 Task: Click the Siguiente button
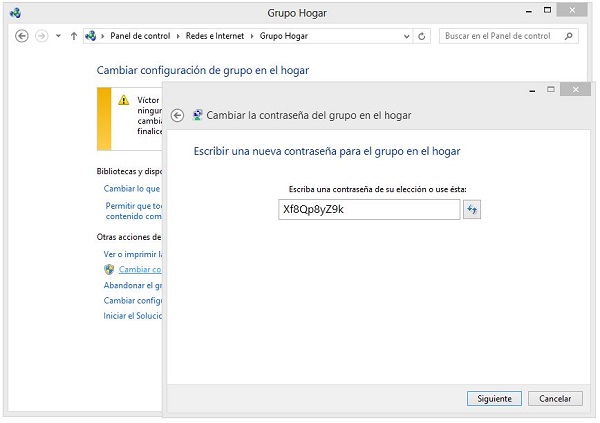(x=494, y=399)
